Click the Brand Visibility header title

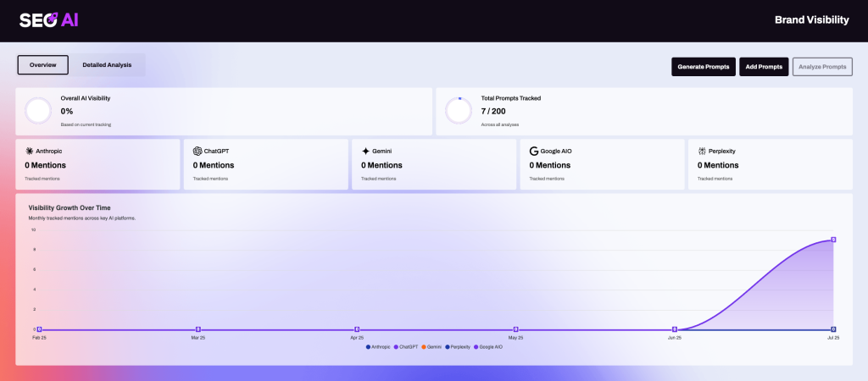811,20
